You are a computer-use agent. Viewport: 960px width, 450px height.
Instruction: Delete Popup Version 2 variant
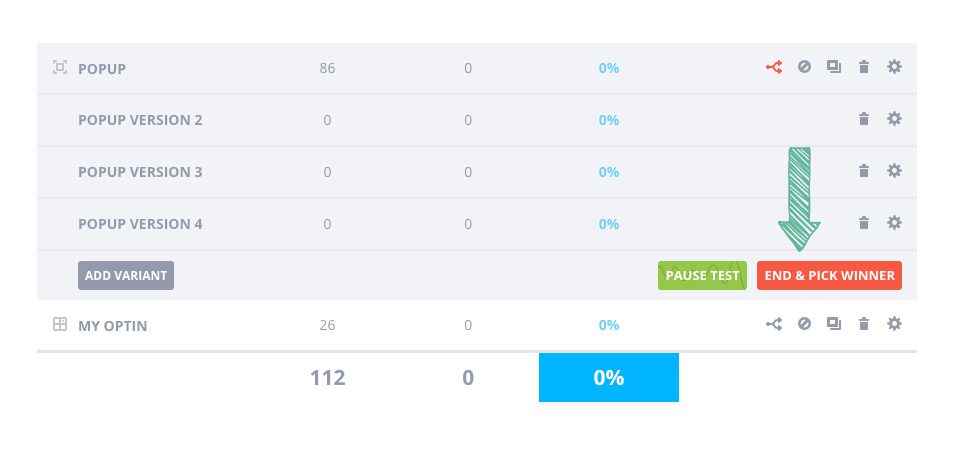(x=864, y=120)
